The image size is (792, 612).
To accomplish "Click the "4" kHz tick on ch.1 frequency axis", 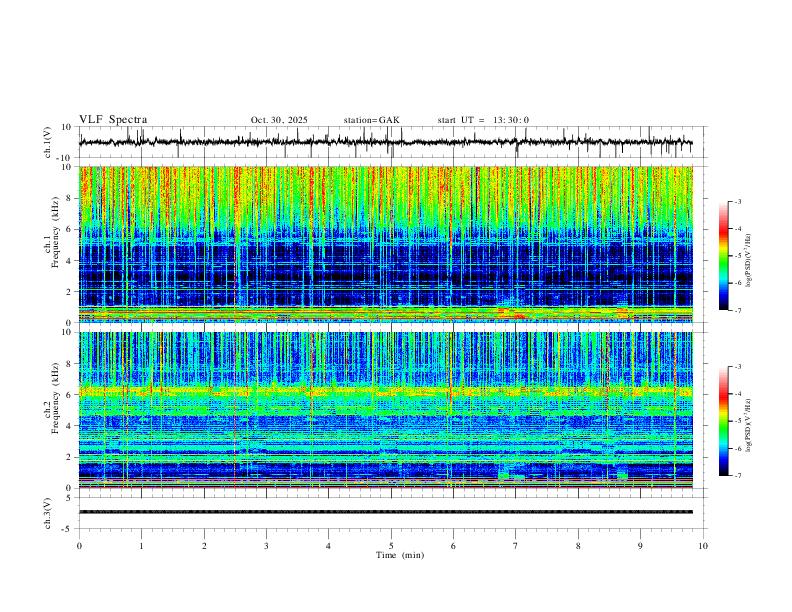I will tap(69, 261).
